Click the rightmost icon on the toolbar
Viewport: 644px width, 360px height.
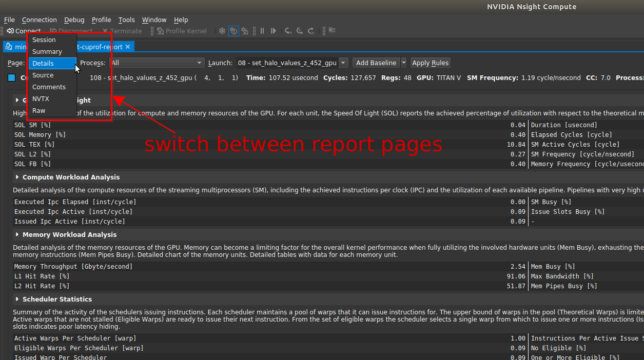point(332,31)
